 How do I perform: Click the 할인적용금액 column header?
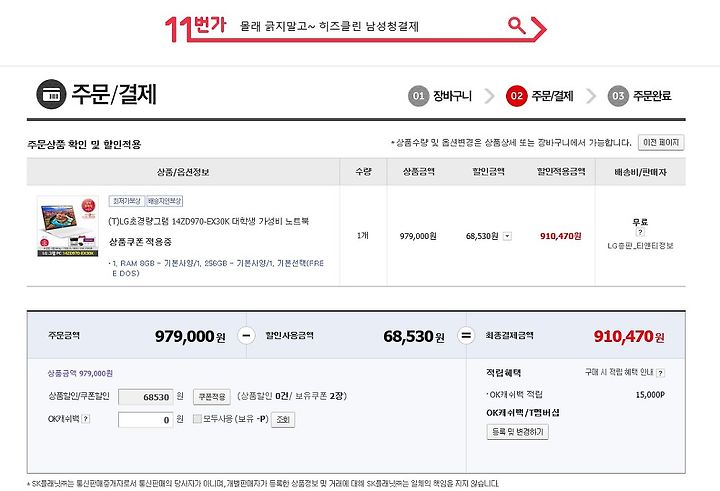561,172
